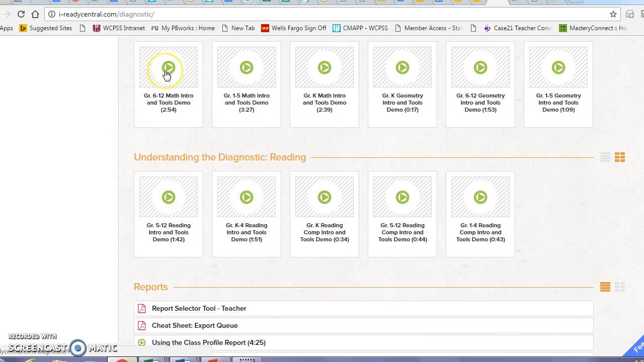Open the New Tab bookmark
644x362 pixels.
click(238, 28)
